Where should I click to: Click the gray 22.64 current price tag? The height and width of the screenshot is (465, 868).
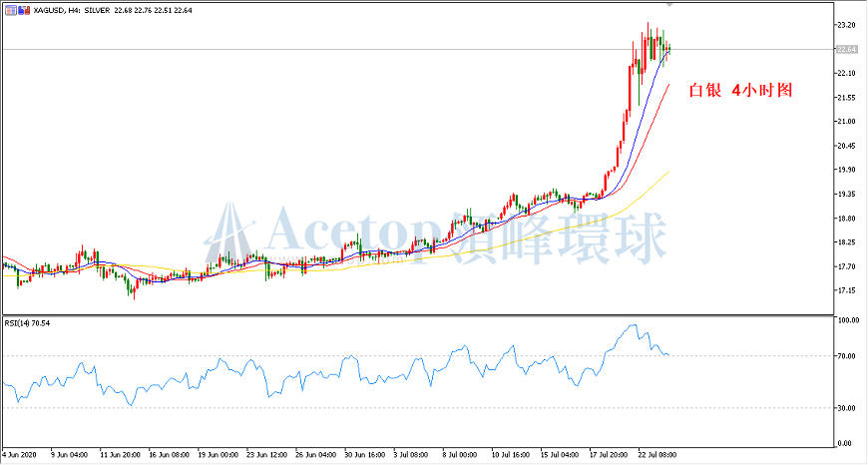846,49
